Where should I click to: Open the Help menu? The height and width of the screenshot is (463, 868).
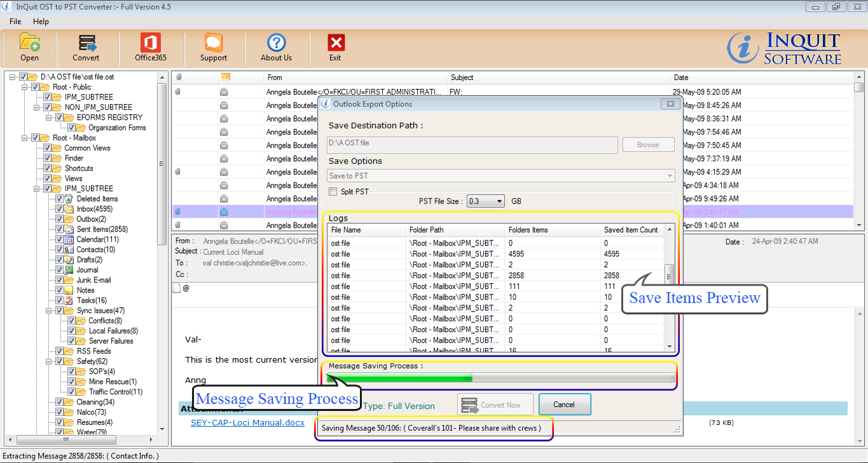point(41,22)
